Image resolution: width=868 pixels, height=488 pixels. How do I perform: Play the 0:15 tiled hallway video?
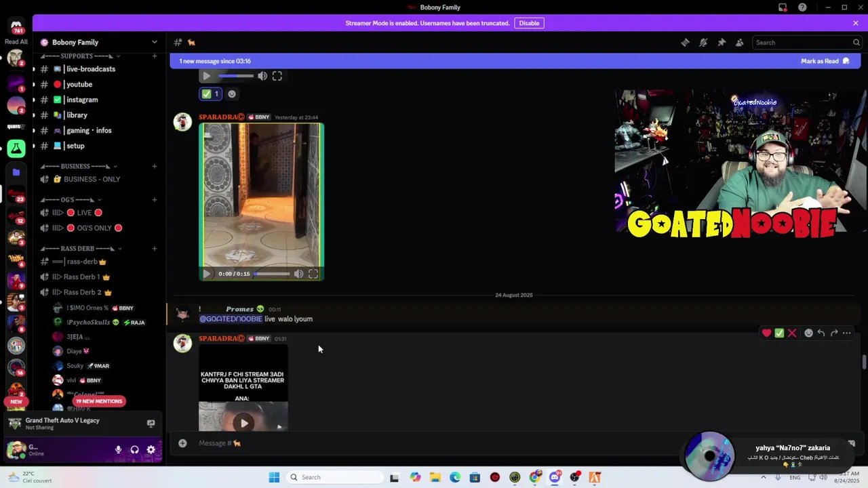click(207, 274)
